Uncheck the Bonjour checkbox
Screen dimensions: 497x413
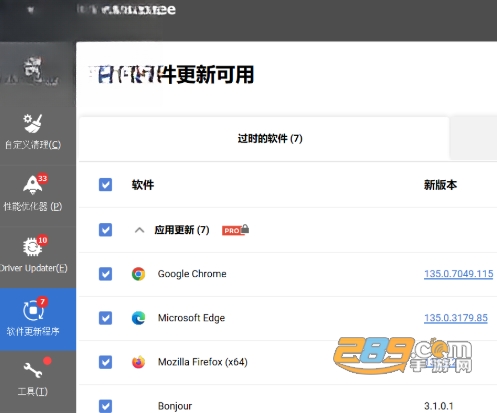(105, 406)
